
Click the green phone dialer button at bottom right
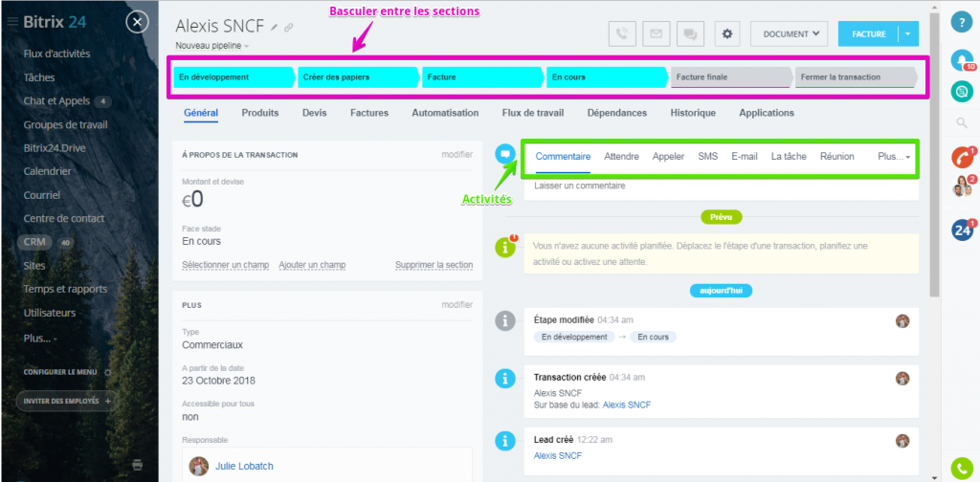click(x=960, y=469)
